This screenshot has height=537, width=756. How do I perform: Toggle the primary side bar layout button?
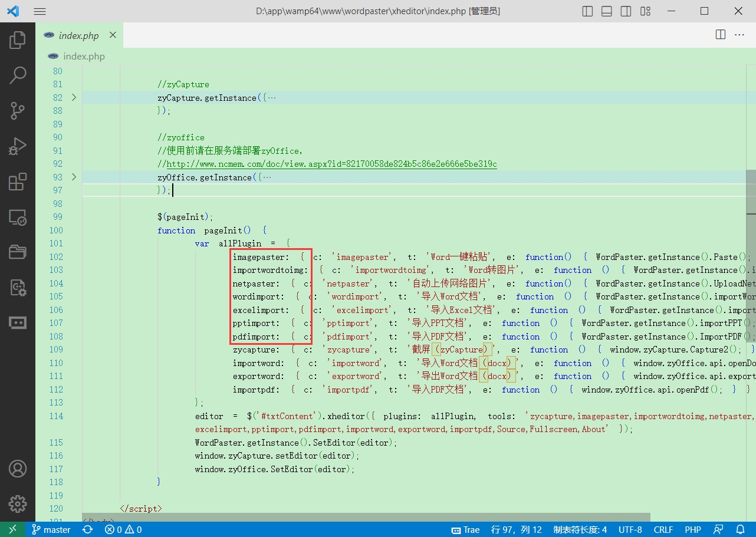(587, 11)
